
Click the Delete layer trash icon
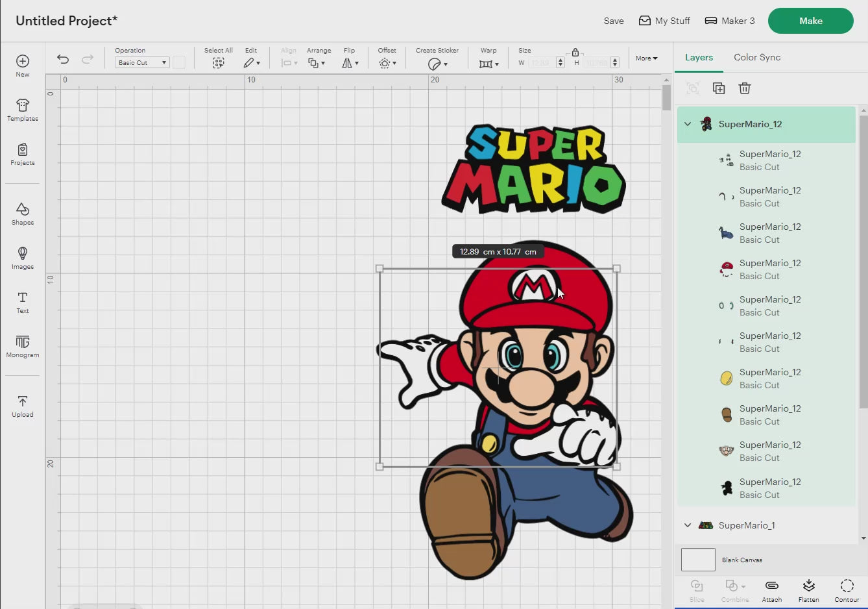(745, 88)
